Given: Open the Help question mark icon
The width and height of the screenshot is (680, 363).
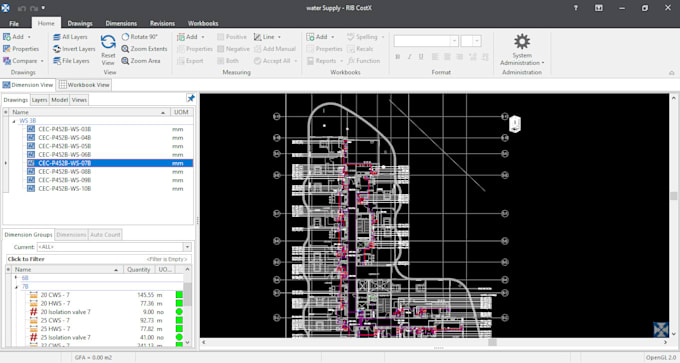Looking at the screenshot, I should click(575, 8).
